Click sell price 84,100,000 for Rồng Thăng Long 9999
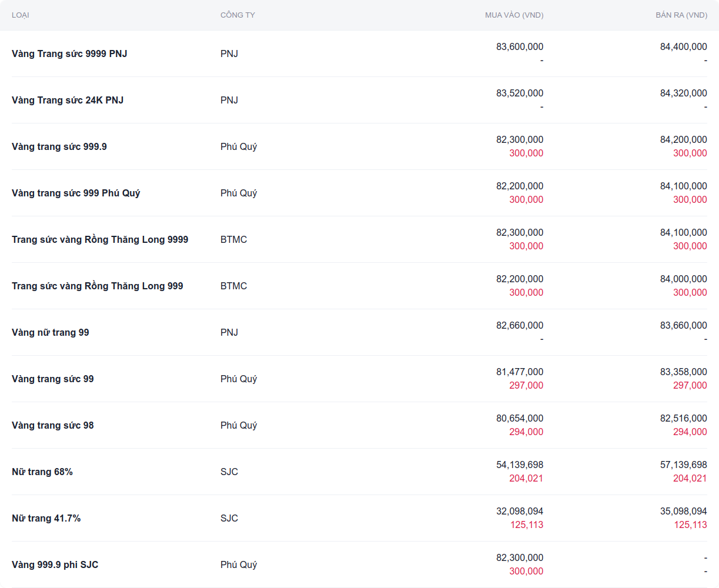 684,232
